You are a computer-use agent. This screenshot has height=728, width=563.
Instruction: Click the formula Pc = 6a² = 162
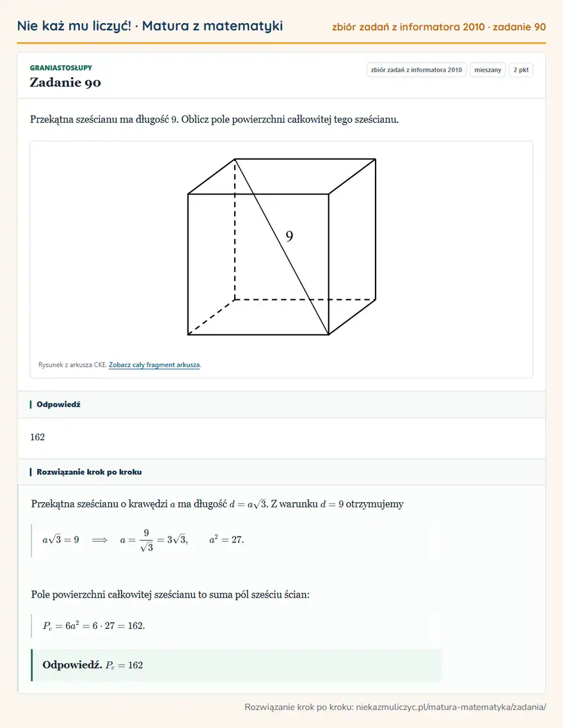click(x=94, y=626)
